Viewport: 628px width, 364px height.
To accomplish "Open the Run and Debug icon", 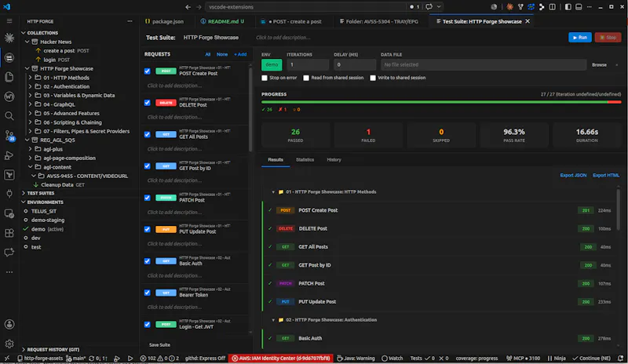I will click(9, 155).
